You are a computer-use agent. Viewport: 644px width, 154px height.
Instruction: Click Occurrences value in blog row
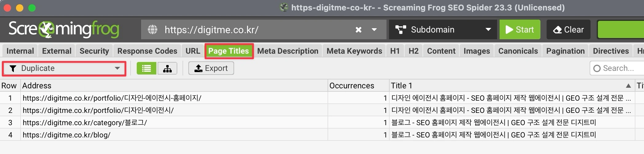[358, 135]
